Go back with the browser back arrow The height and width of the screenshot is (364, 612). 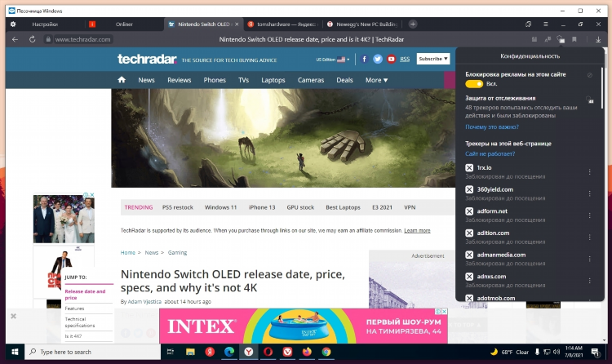[x=15, y=39]
